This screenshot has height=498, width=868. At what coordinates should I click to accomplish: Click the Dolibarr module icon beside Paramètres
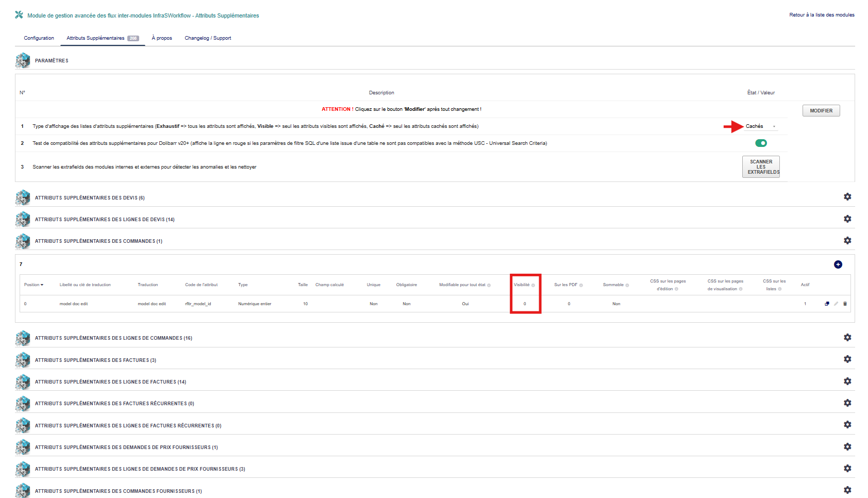tap(23, 60)
